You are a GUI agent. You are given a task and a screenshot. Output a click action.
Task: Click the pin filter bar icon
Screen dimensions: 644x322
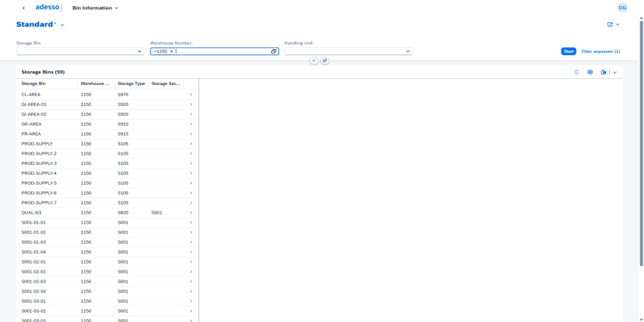click(x=325, y=61)
